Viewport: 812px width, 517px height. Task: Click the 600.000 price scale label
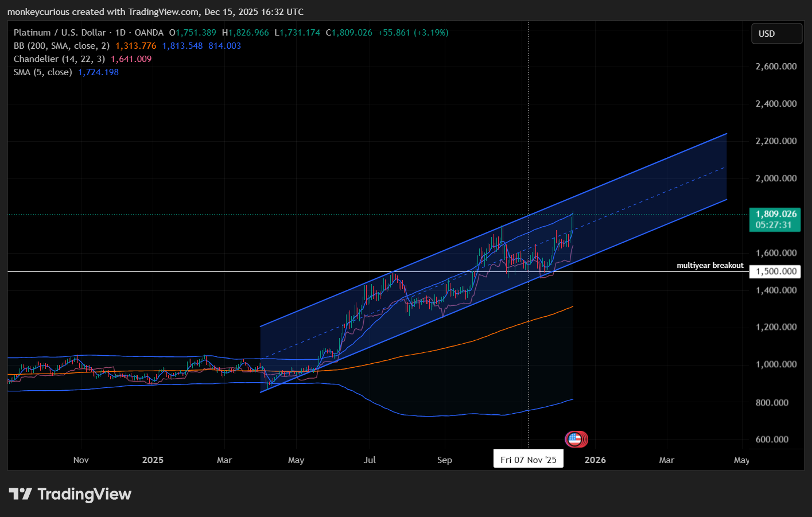point(776,440)
